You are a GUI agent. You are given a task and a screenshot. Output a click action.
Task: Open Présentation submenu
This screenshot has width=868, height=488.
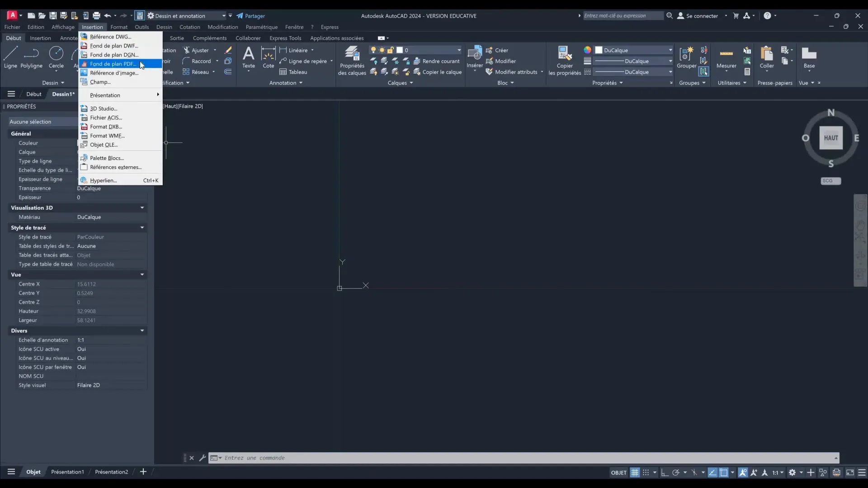pos(120,95)
